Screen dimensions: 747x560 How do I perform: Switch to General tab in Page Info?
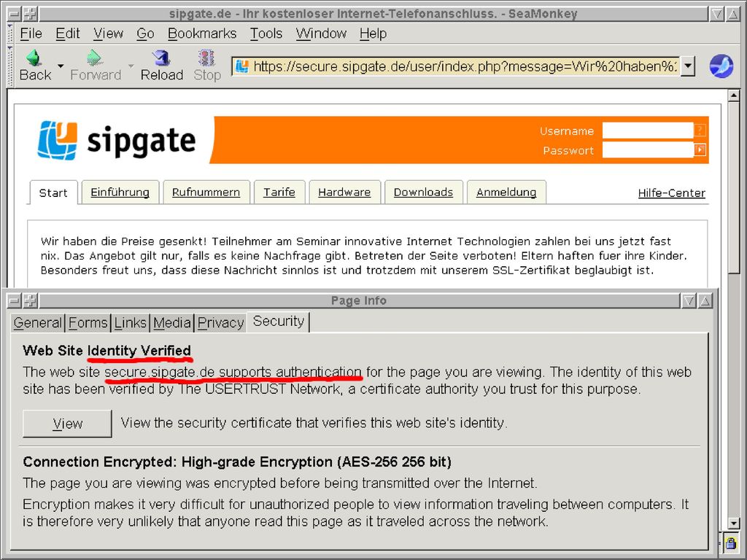pyautogui.click(x=38, y=322)
